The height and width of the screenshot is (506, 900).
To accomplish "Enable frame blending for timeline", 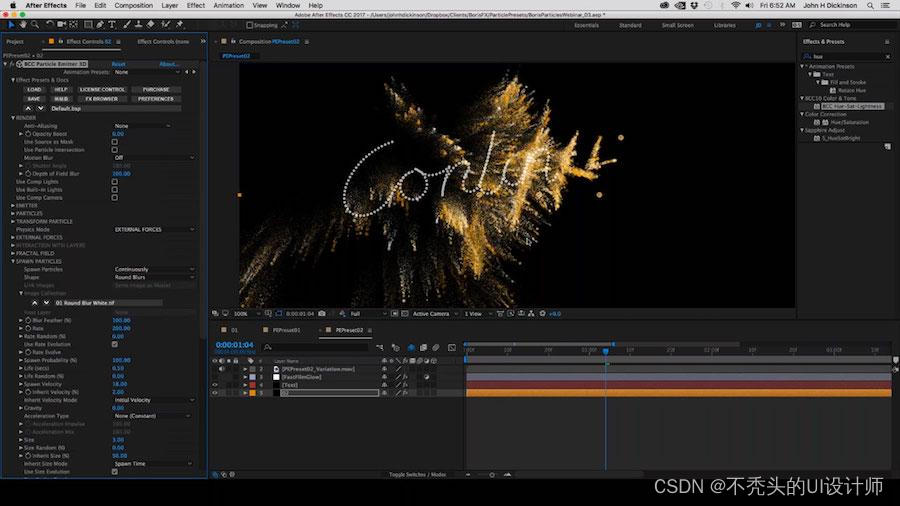I will click(423, 347).
